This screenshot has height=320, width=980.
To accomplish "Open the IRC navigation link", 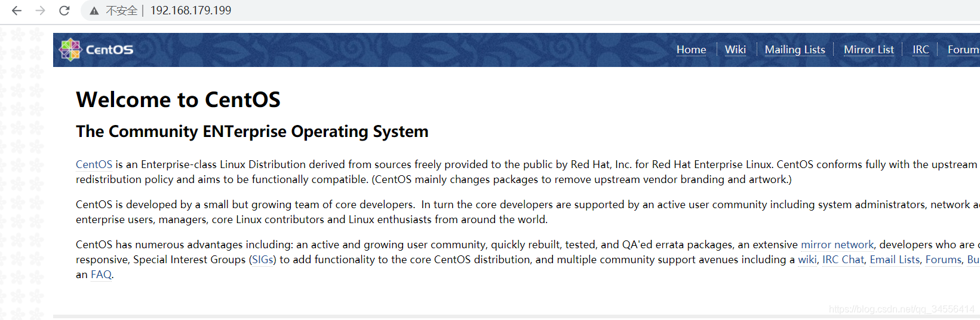I will click(921, 50).
